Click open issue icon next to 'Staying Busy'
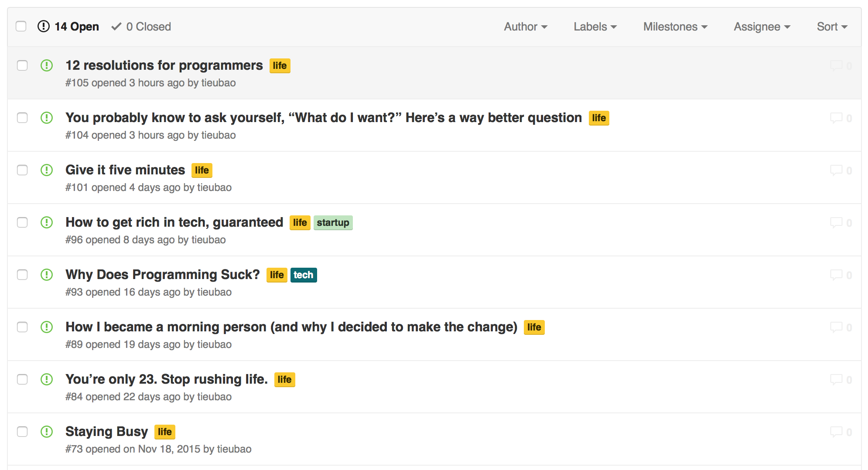Image resolution: width=868 pixels, height=470 pixels. click(x=47, y=432)
